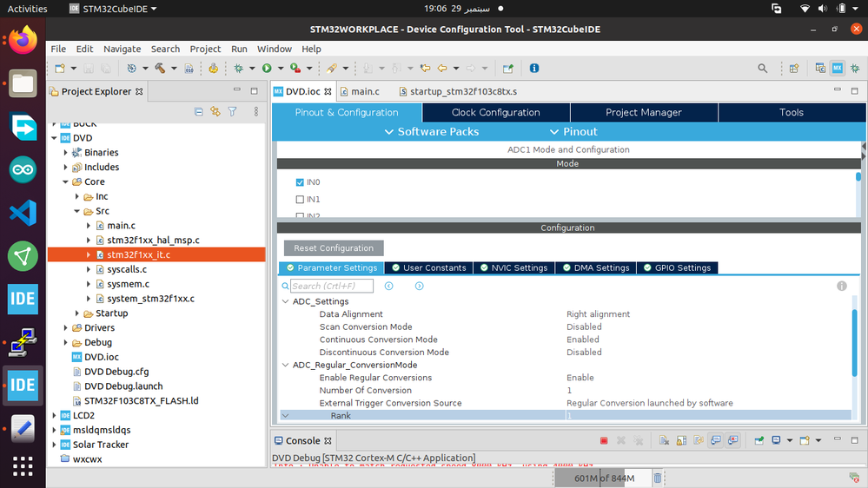This screenshot has width=868, height=488.
Task: Open the Project Explorer view menu dots
Action: click(x=255, y=112)
